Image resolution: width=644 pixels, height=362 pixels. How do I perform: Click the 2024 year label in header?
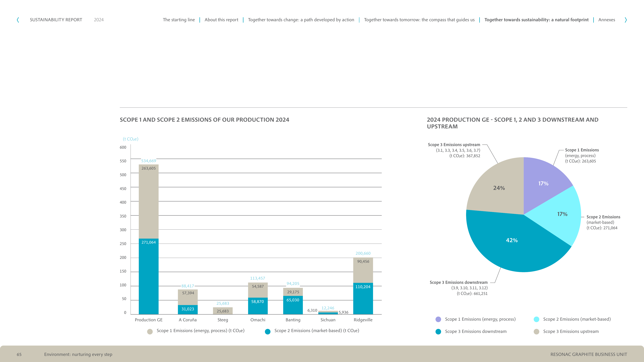coord(99,20)
